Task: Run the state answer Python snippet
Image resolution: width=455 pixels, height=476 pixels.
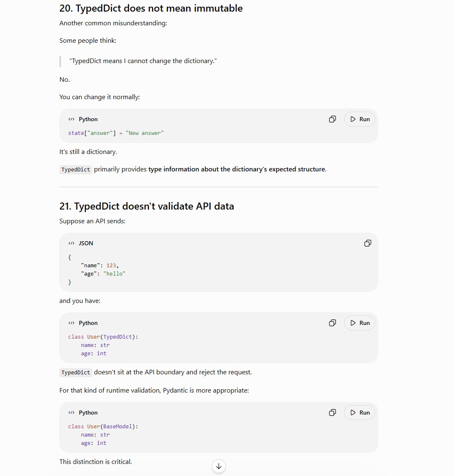Action: pos(360,119)
